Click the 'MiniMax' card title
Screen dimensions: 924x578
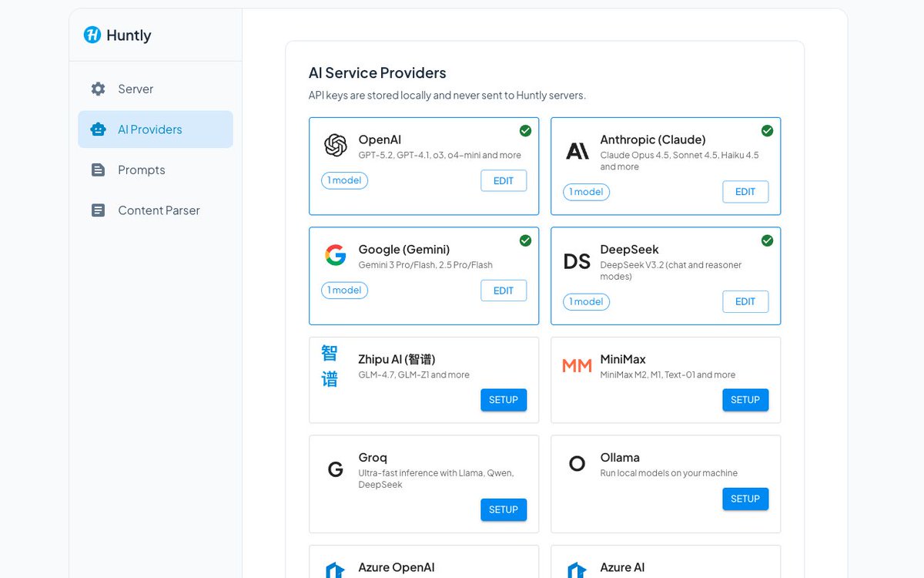[x=623, y=359]
